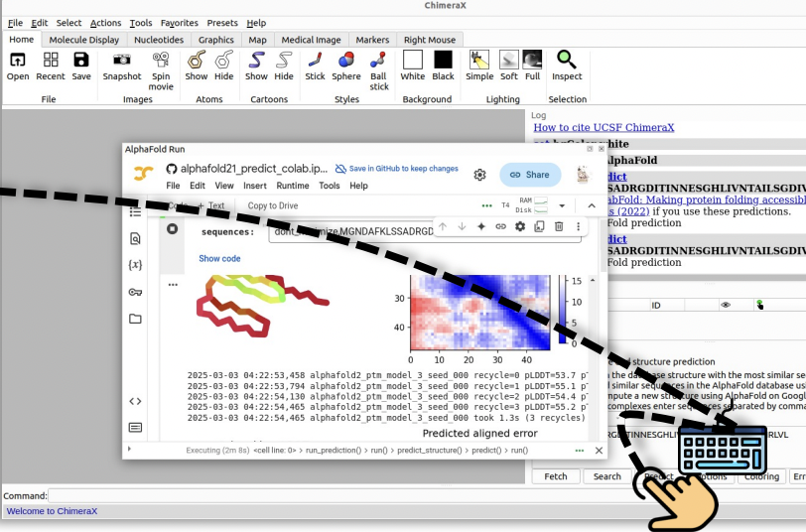Open Colab user account avatar
This screenshot has height=532, width=806.
point(583,175)
